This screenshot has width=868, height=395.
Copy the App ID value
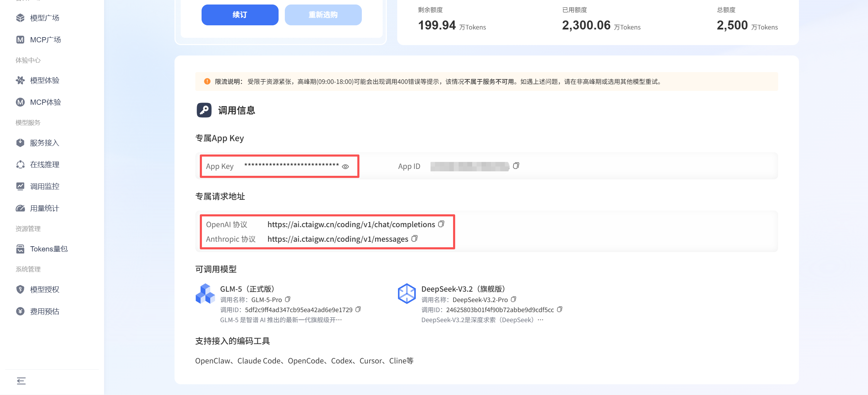click(516, 166)
